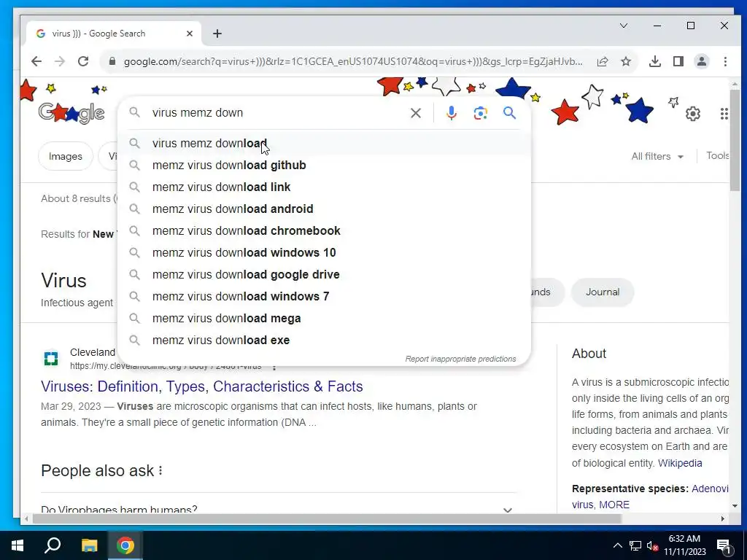The image size is (747, 560).
Task: Select suggestion 'virus memz download'
Action: click(324, 144)
